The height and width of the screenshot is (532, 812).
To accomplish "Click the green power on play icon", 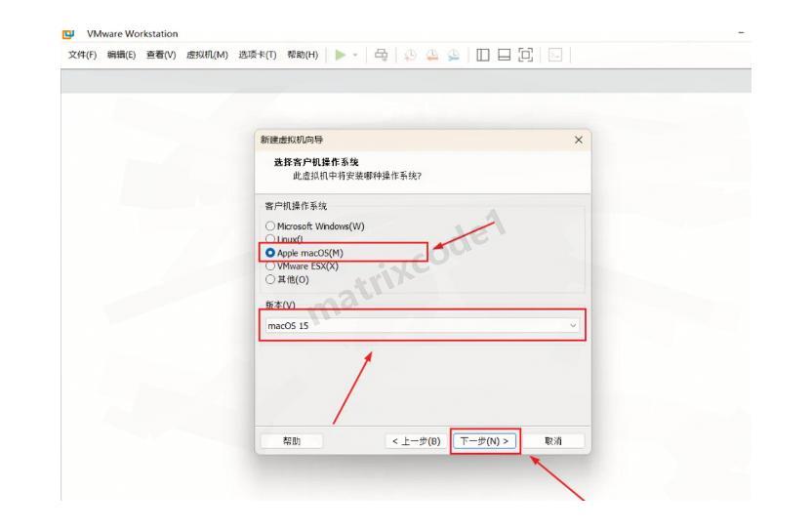I will [341, 55].
